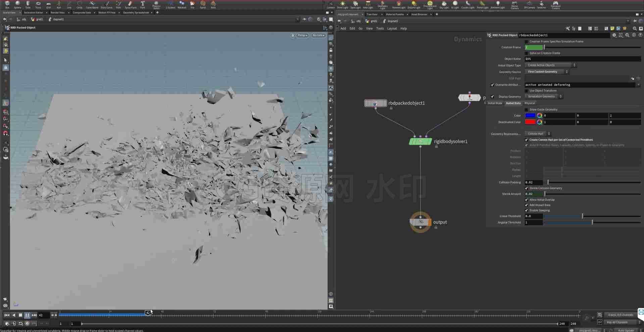Select the Spray Paint shelf tool
Screen dimensions: 644x332
pyautogui.click(x=131, y=4)
